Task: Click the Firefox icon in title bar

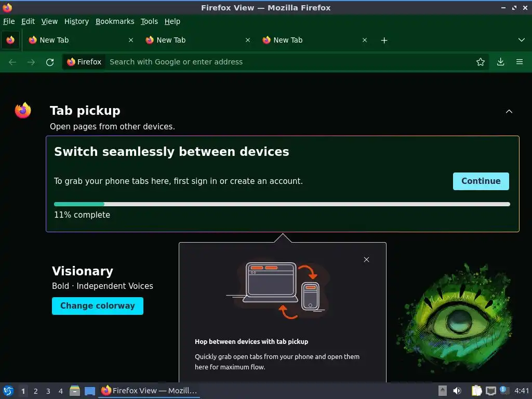Action: pyautogui.click(x=7, y=7)
